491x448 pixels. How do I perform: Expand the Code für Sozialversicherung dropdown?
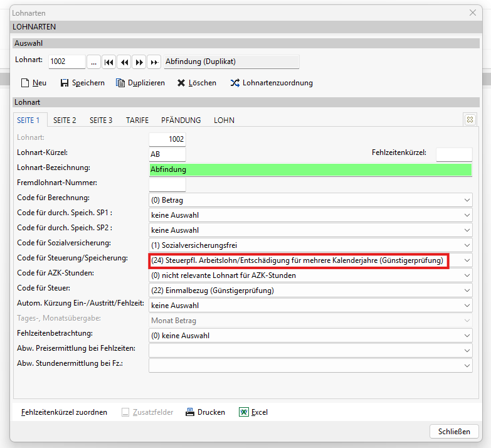tap(467, 245)
